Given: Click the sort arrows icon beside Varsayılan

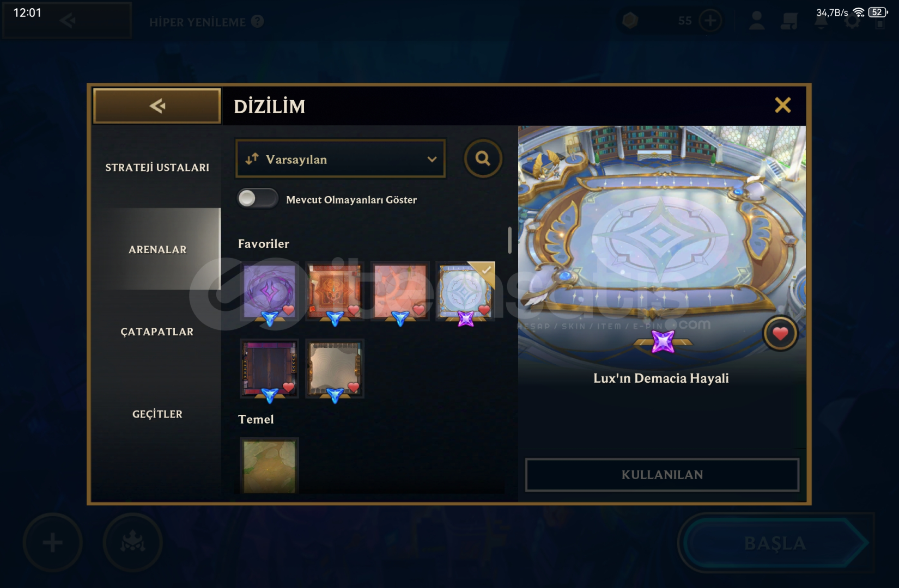Looking at the screenshot, I should pos(252,159).
